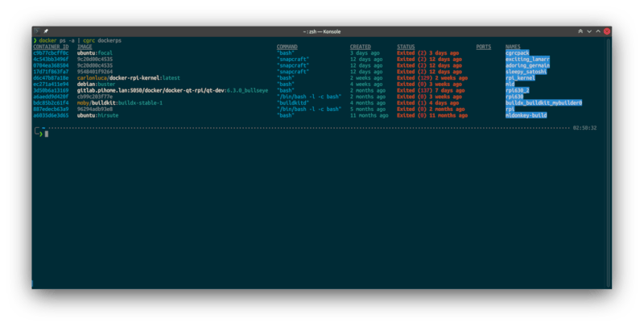Click the terminal vertical scrollbar

[x=609, y=163]
